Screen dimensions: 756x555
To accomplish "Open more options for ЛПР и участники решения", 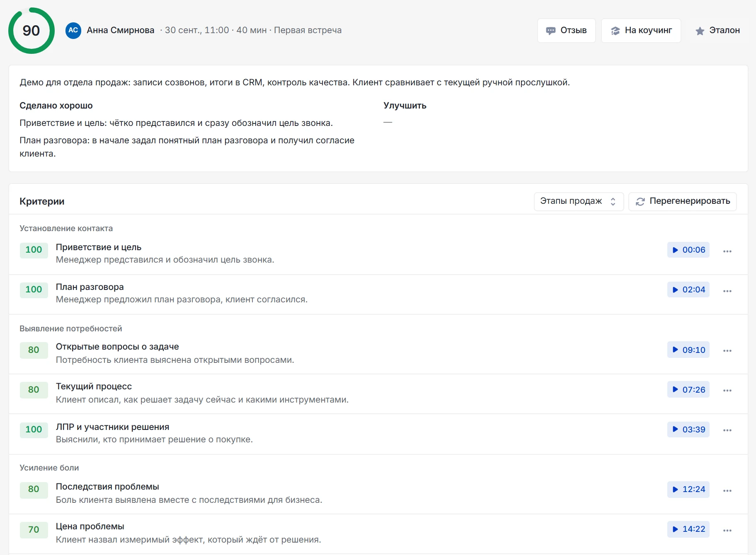I will pyautogui.click(x=727, y=430).
